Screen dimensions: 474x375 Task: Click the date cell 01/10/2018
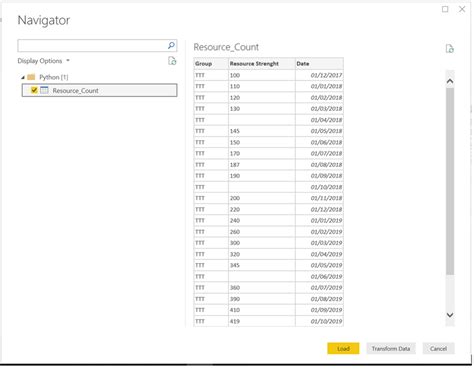click(x=319, y=187)
